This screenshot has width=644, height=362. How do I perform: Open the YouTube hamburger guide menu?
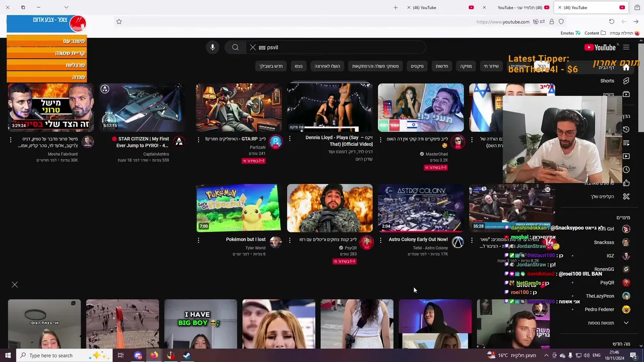(x=626, y=47)
